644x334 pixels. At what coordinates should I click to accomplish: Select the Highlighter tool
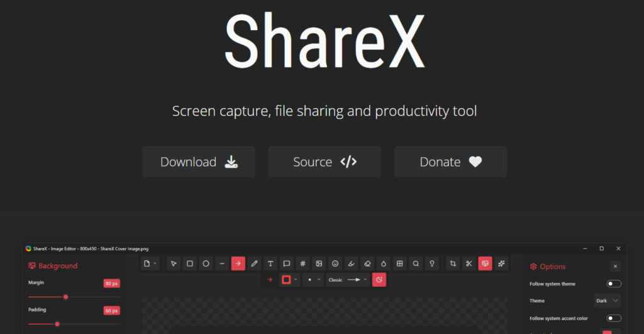click(x=351, y=264)
